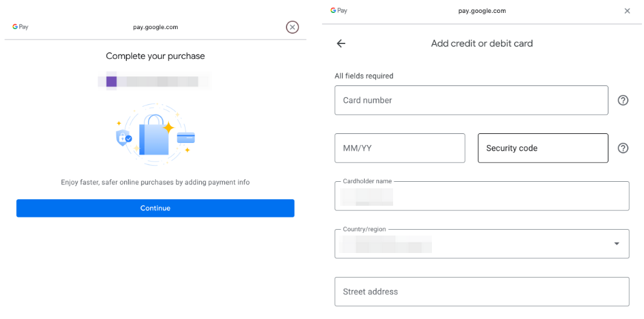The width and height of the screenshot is (644, 319).
Task: Focus the Card number field
Action: pos(471,100)
